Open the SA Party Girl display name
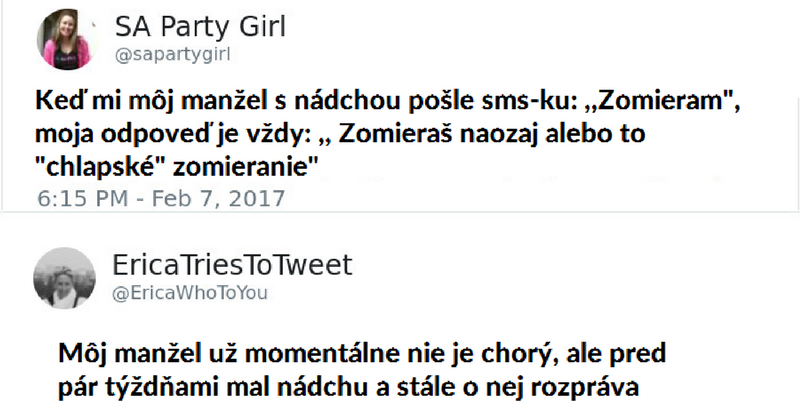The height and width of the screenshot is (416, 800). [200, 28]
